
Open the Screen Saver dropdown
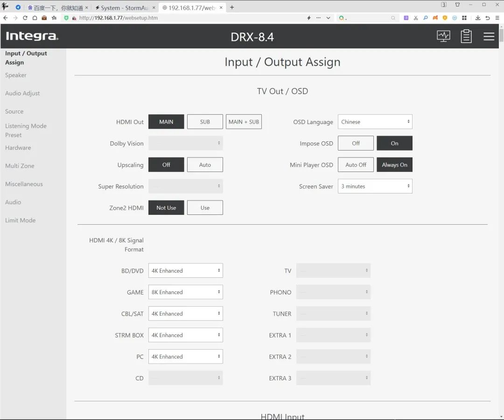tap(375, 186)
